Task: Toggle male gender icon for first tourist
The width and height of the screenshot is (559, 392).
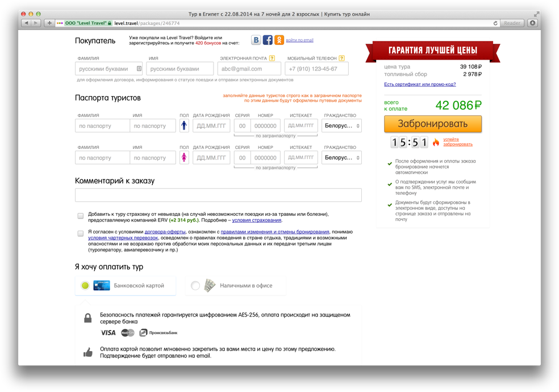Action: click(x=184, y=126)
